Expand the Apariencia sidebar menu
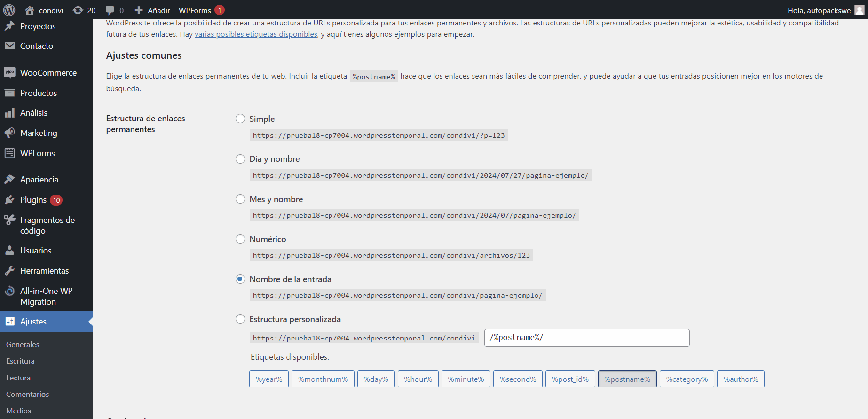The height and width of the screenshot is (419, 868). click(x=39, y=180)
